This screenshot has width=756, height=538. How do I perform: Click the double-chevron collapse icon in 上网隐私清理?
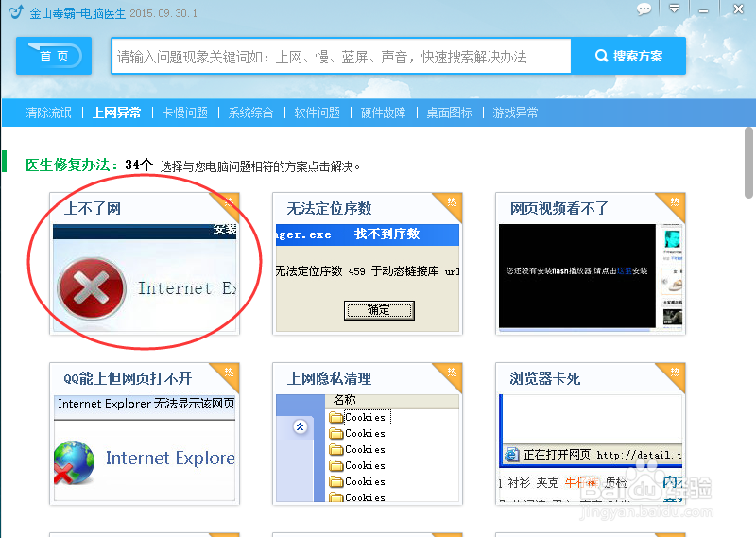click(301, 426)
